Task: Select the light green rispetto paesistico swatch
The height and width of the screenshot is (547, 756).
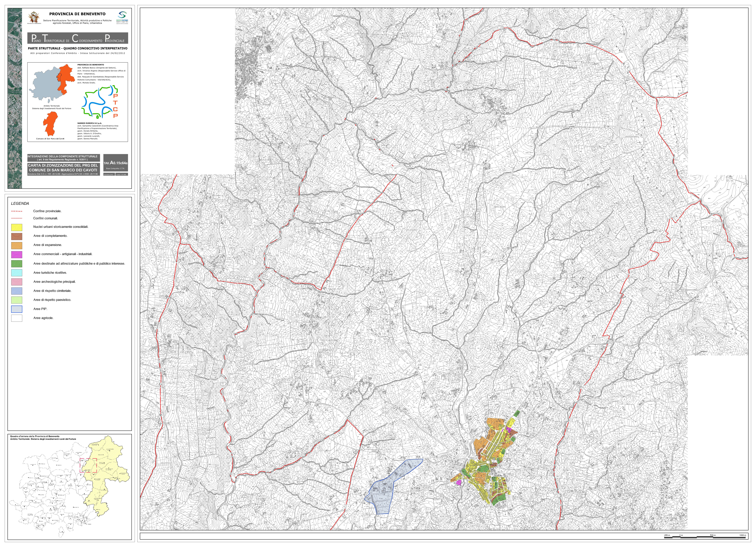Action: coord(17,300)
